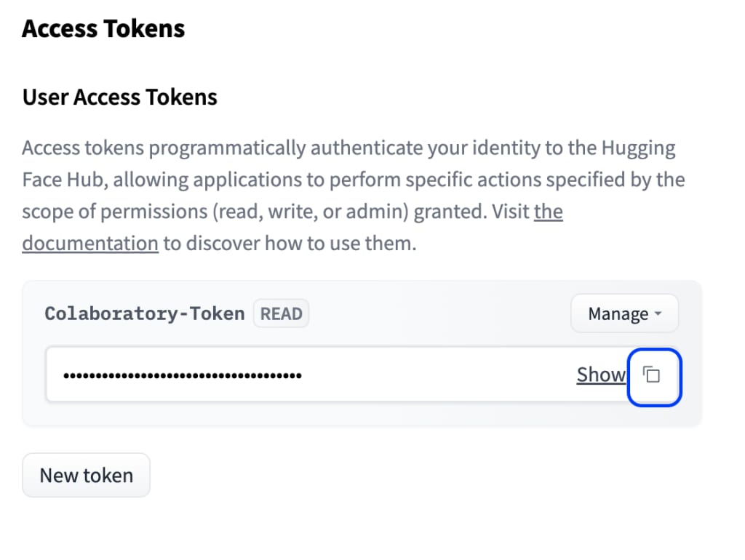Click the Show link to reveal token
Image resolution: width=745 pixels, height=560 pixels.
point(601,375)
